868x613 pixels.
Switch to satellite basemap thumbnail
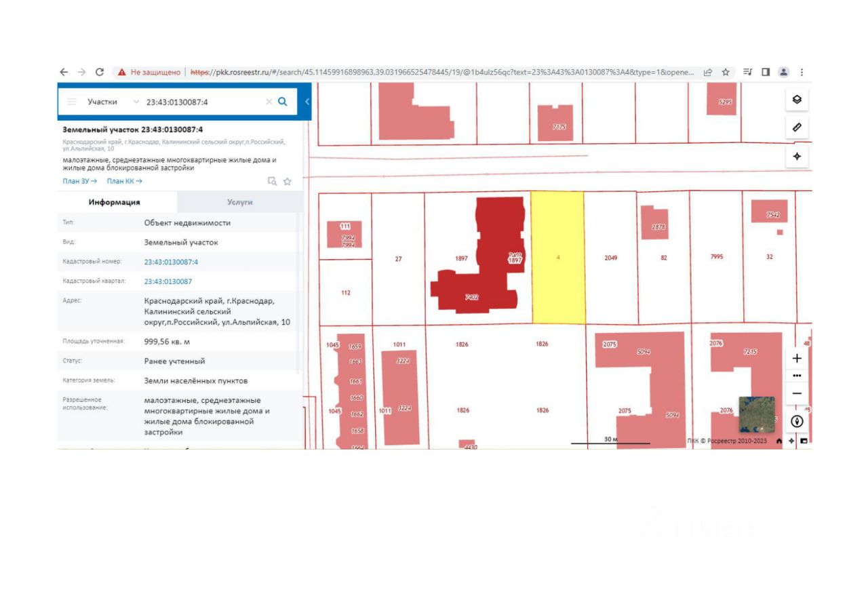click(x=756, y=414)
